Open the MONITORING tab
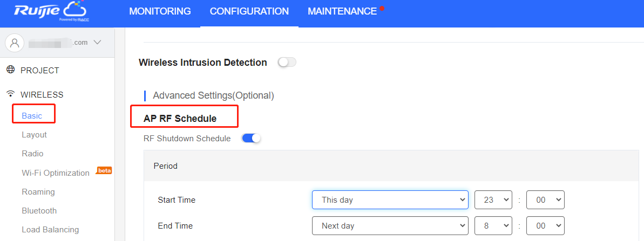The image size is (644, 241). tap(160, 11)
